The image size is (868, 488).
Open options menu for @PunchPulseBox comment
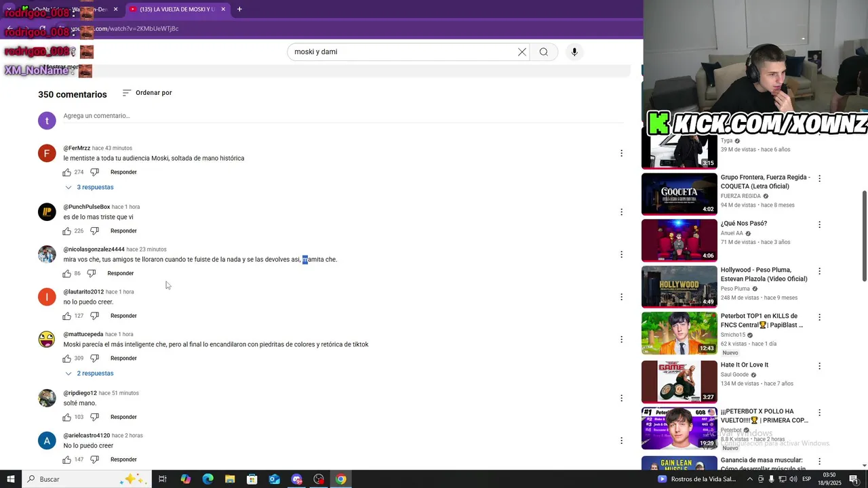pos(621,212)
